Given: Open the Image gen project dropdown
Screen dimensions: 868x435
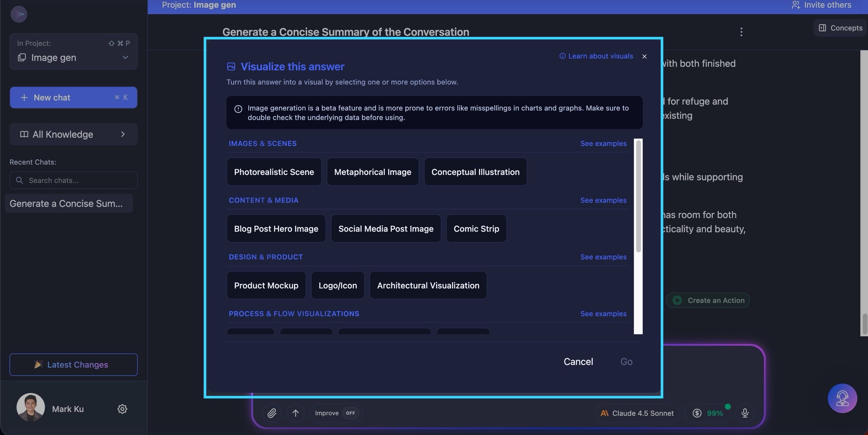Looking at the screenshot, I should tap(73, 51).
